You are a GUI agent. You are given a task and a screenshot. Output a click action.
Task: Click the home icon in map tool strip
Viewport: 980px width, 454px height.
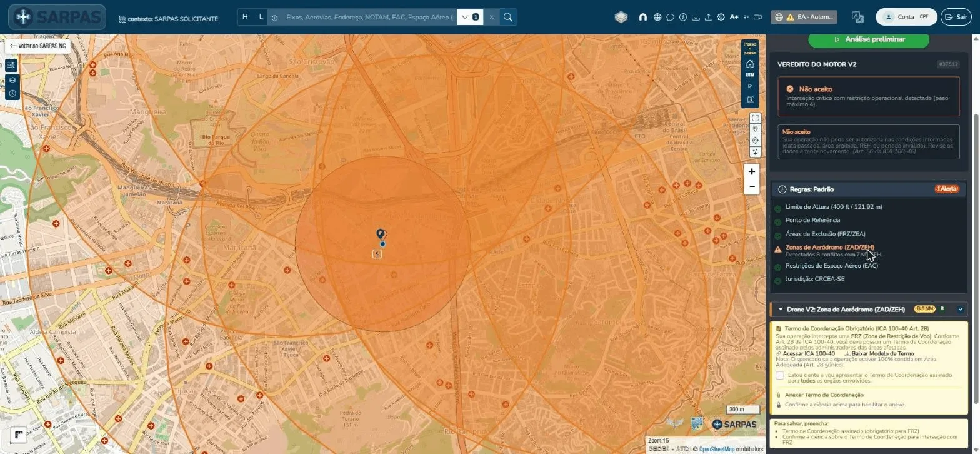pos(750,64)
